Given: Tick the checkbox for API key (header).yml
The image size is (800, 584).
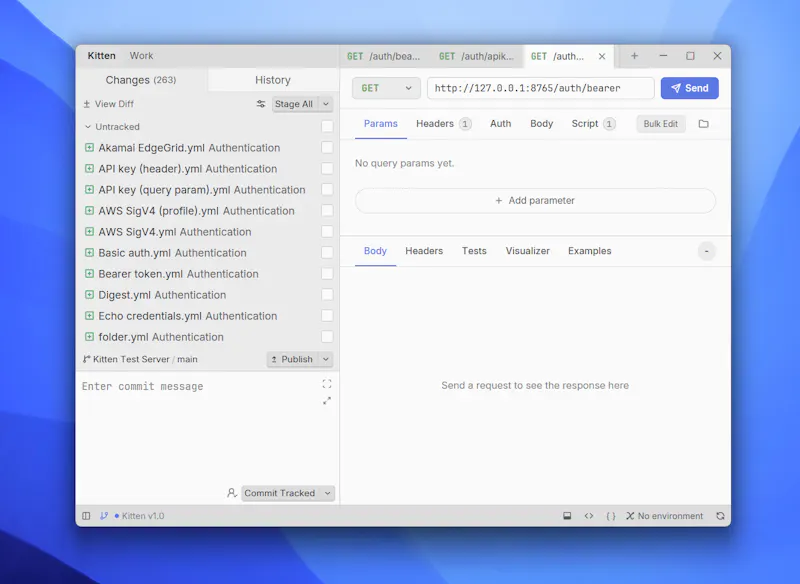Looking at the screenshot, I should 328,168.
